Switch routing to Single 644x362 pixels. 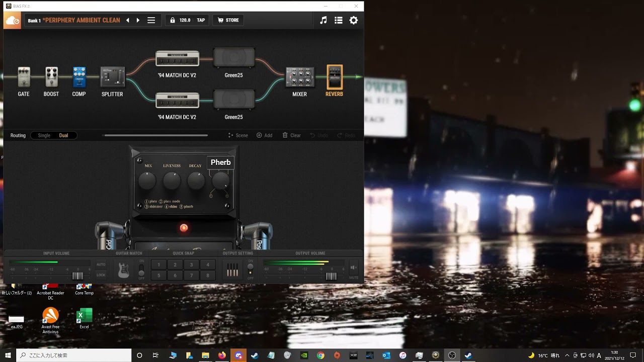44,135
